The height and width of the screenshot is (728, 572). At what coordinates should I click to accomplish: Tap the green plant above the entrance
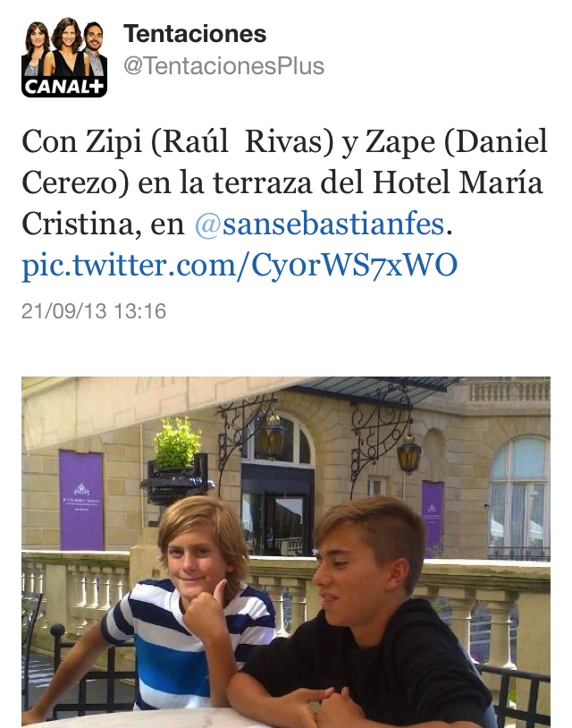pos(177,443)
